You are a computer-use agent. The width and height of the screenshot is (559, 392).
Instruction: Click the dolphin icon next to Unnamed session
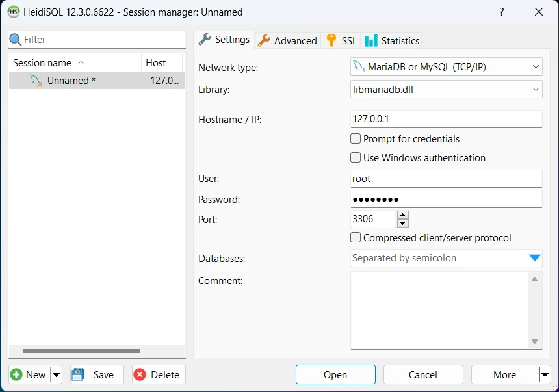click(36, 81)
